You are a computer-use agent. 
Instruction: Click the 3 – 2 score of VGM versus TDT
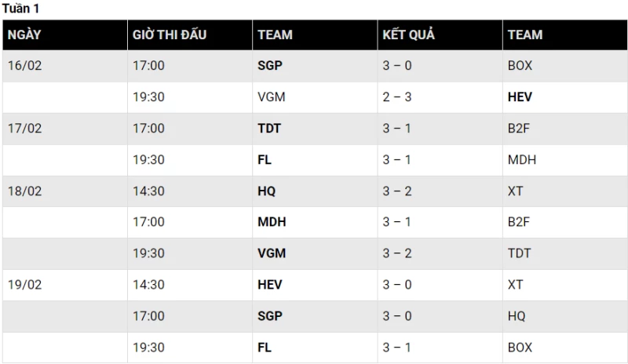(397, 253)
